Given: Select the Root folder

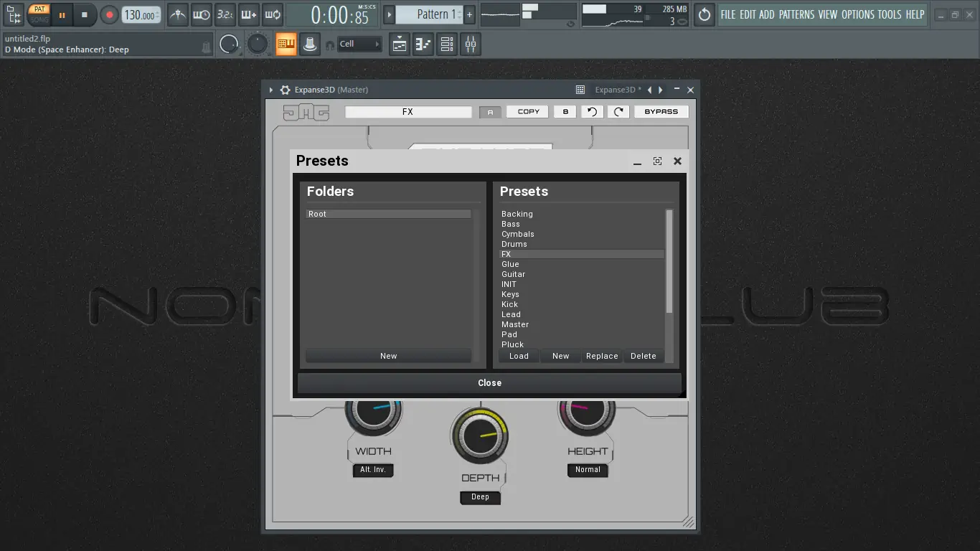Looking at the screenshot, I should [x=388, y=214].
